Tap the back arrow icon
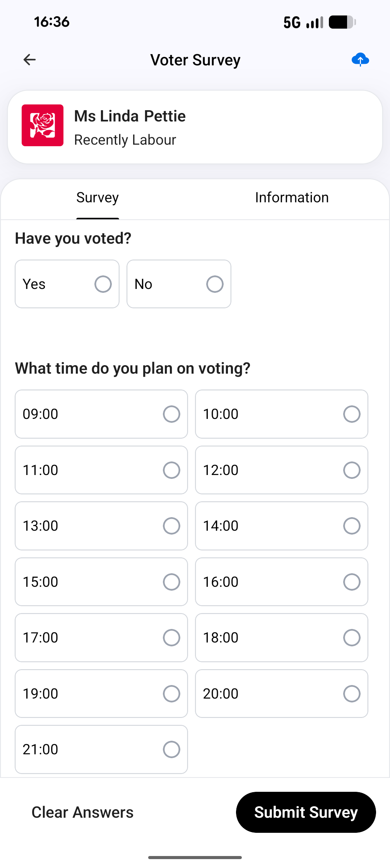Image resolution: width=390 pixels, height=868 pixels. click(29, 60)
